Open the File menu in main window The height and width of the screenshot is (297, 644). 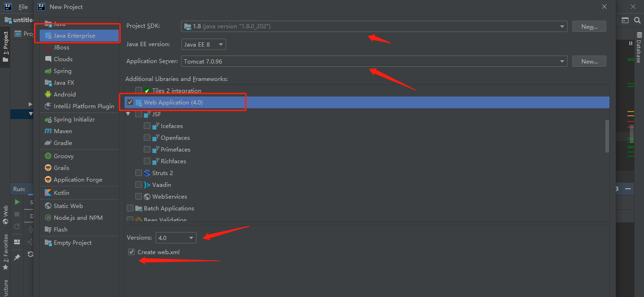[x=23, y=7]
